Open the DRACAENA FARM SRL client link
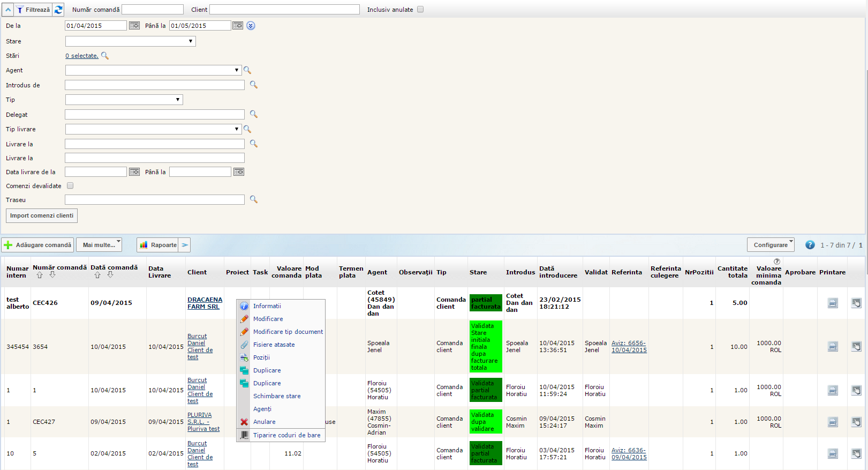This screenshot has height=470, width=868. (205, 303)
